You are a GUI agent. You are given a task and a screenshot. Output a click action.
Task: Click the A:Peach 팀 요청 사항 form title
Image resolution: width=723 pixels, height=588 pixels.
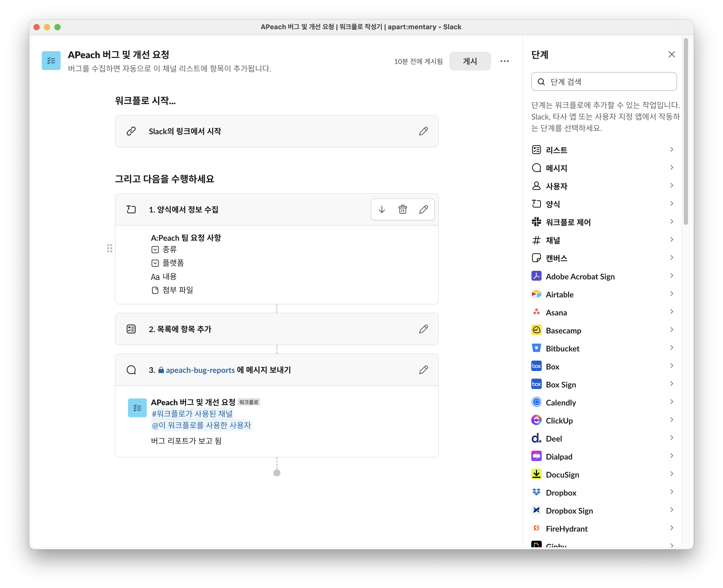(186, 238)
